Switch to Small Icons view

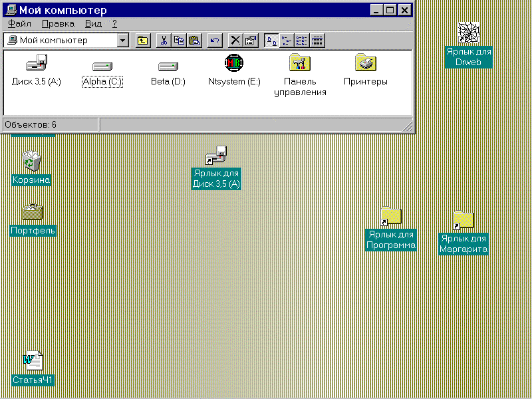287,41
